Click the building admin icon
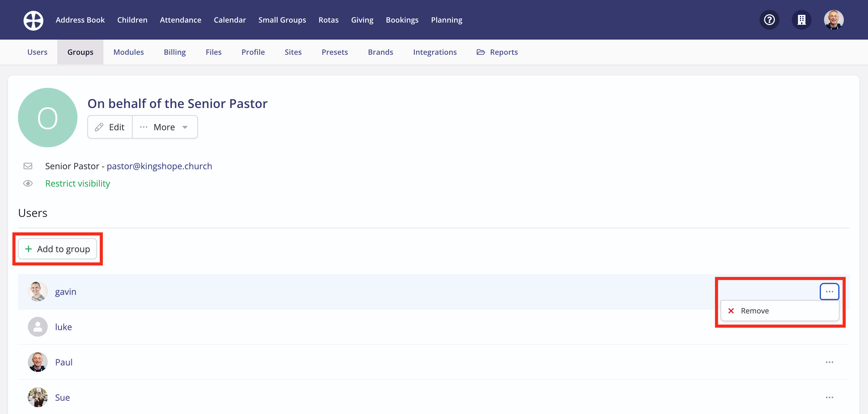 (x=802, y=20)
